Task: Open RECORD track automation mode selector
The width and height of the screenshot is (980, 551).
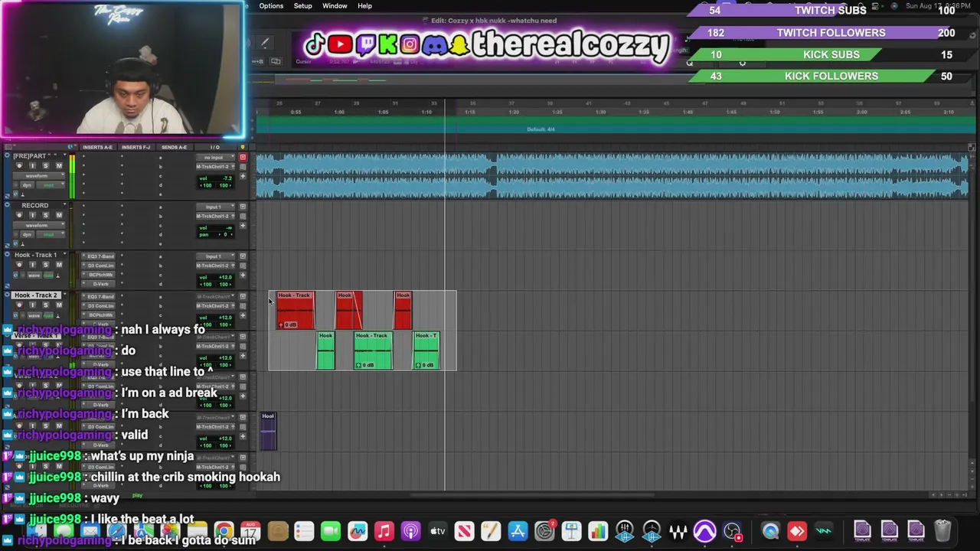Action: tap(51, 234)
